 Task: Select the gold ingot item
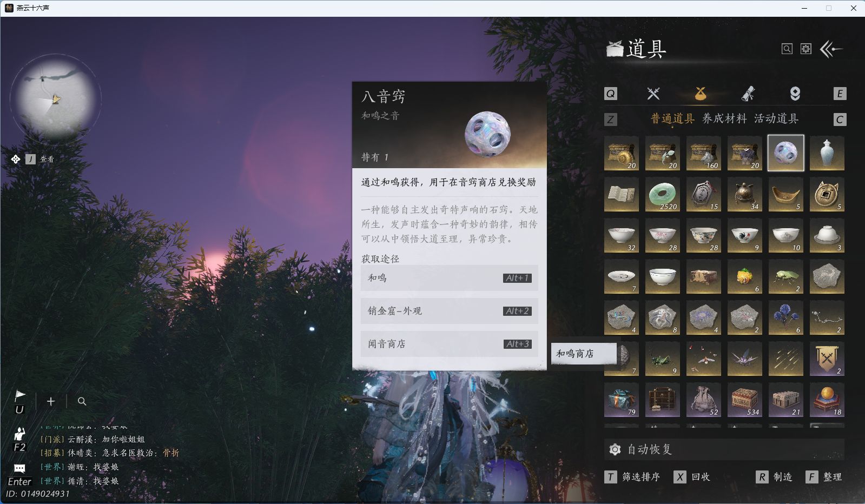[x=785, y=194]
